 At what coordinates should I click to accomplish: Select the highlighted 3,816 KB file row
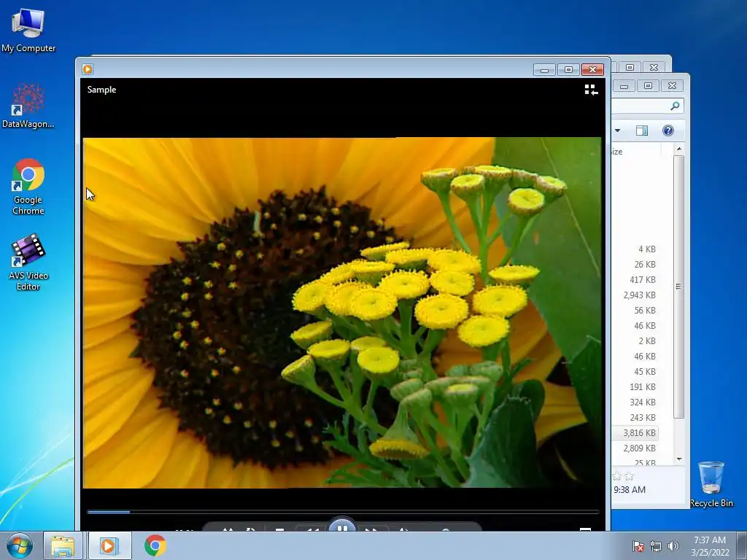(635, 433)
